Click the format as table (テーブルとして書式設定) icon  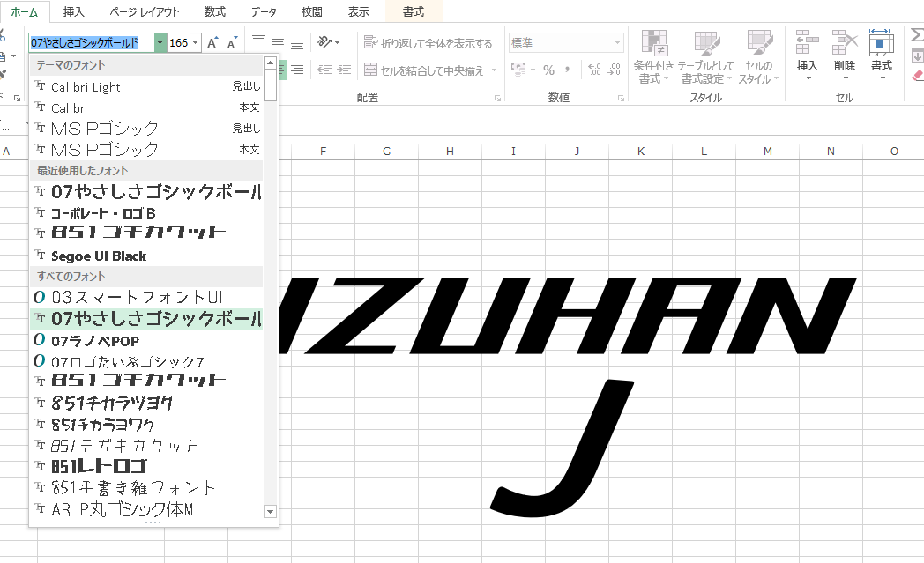coord(705,55)
